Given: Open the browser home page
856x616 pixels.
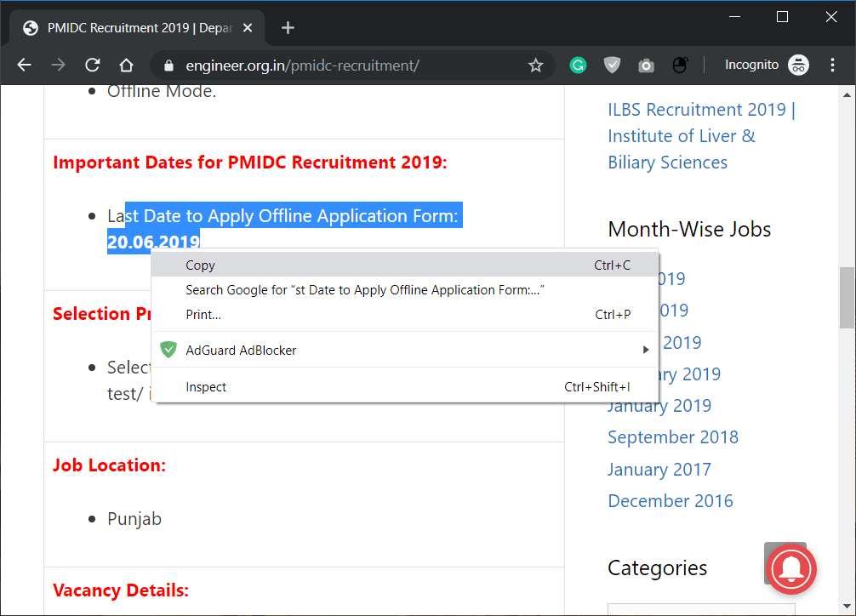Looking at the screenshot, I should (126, 65).
